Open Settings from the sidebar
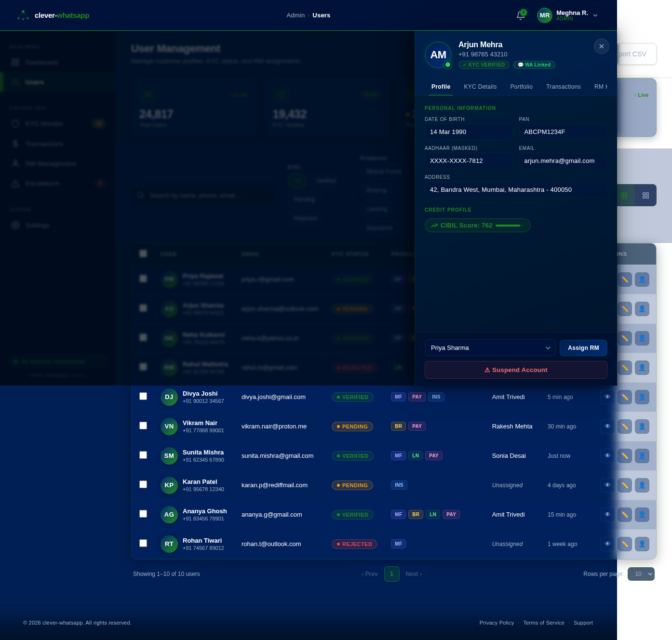Screen dimensions: 672x640 pyautogui.click(x=37, y=225)
